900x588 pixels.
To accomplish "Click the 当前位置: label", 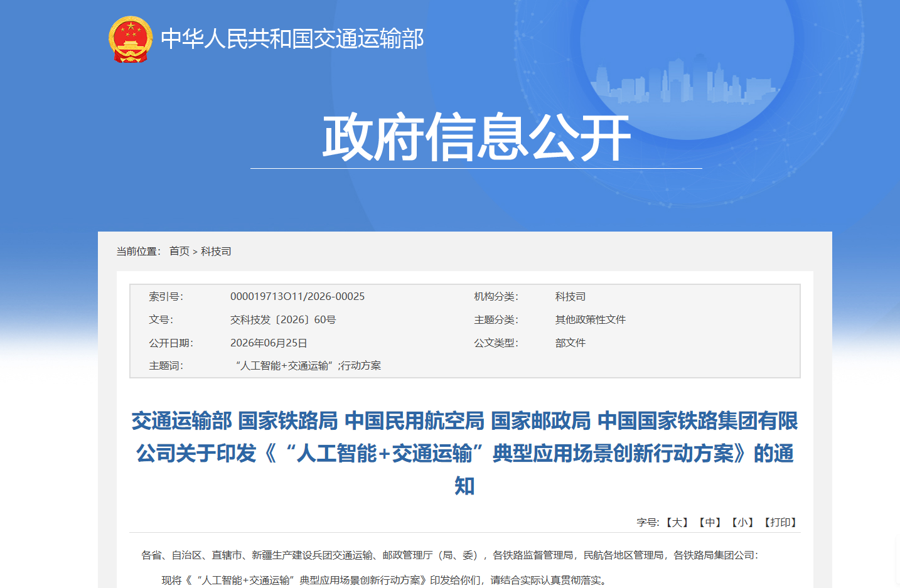I will click(x=138, y=251).
